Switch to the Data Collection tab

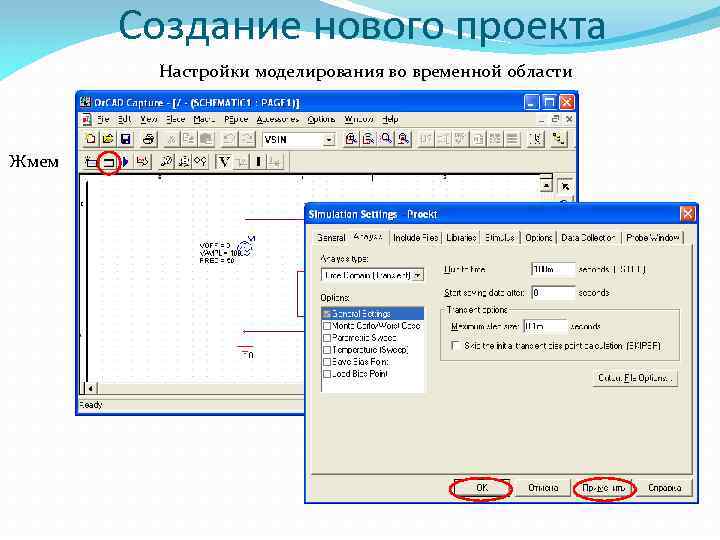pos(588,238)
